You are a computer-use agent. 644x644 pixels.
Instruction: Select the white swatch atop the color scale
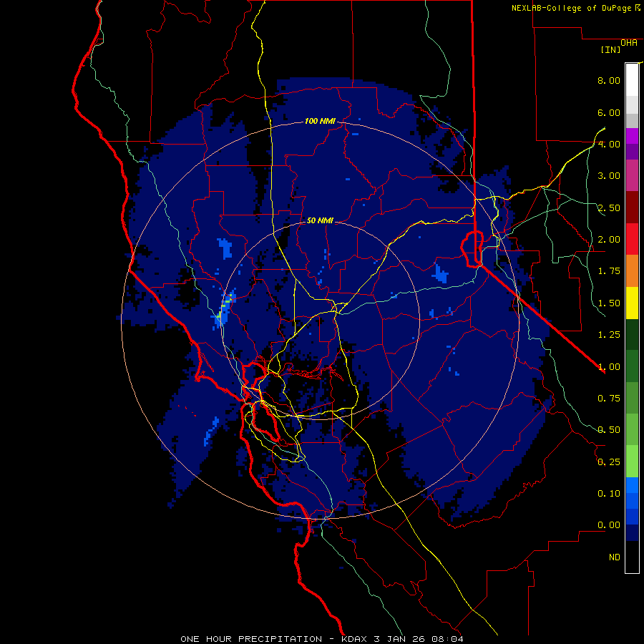point(632,79)
